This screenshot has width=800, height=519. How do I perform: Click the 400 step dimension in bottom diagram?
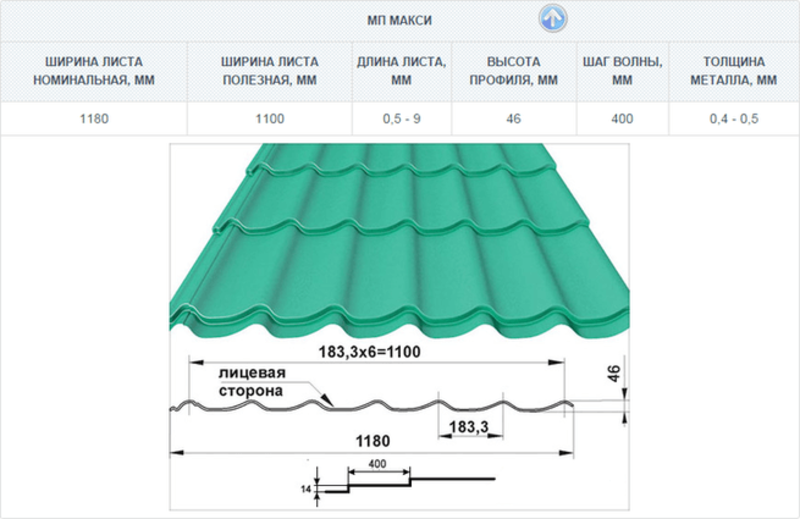click(377, 465)
